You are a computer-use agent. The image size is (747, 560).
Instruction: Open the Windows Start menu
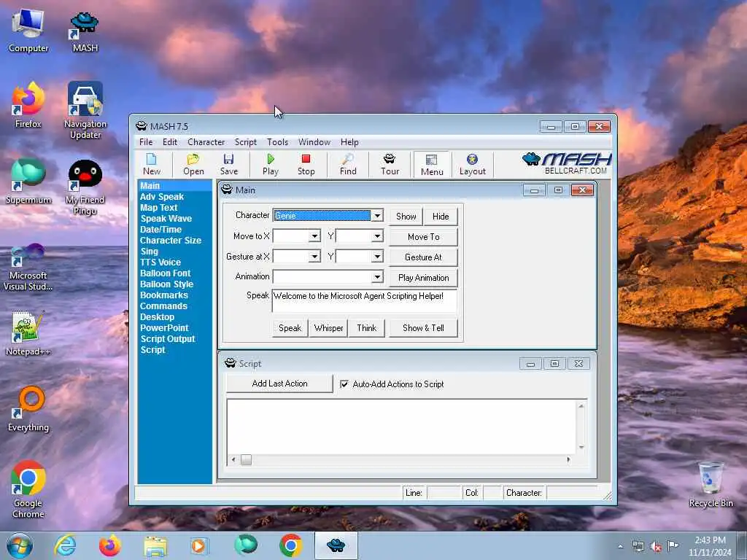click(20, 545)
